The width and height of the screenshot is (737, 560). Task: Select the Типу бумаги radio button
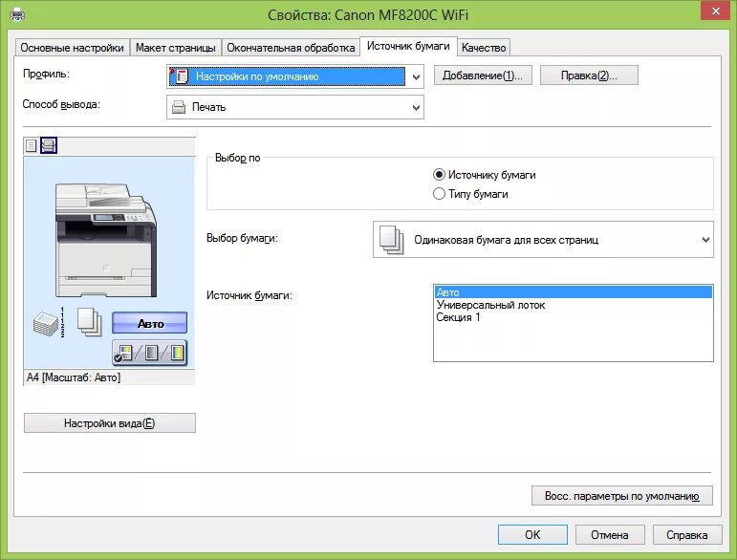pos(439,194)
